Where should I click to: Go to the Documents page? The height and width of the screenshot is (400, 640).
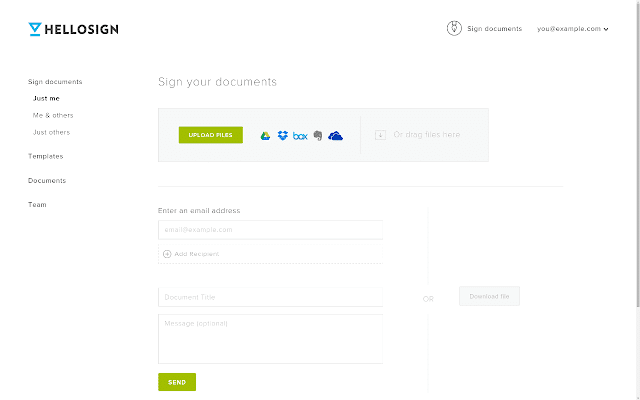point(47,180)
